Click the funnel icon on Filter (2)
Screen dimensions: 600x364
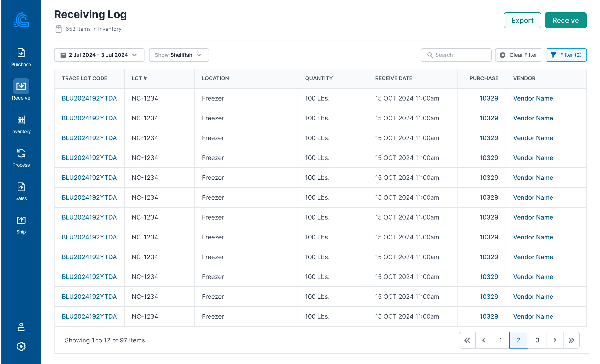pos(553,55)
